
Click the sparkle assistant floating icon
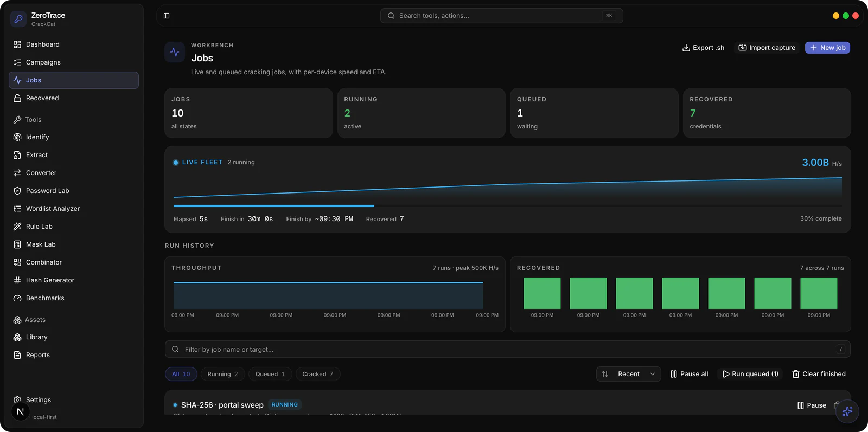click(x=847, y=411)
